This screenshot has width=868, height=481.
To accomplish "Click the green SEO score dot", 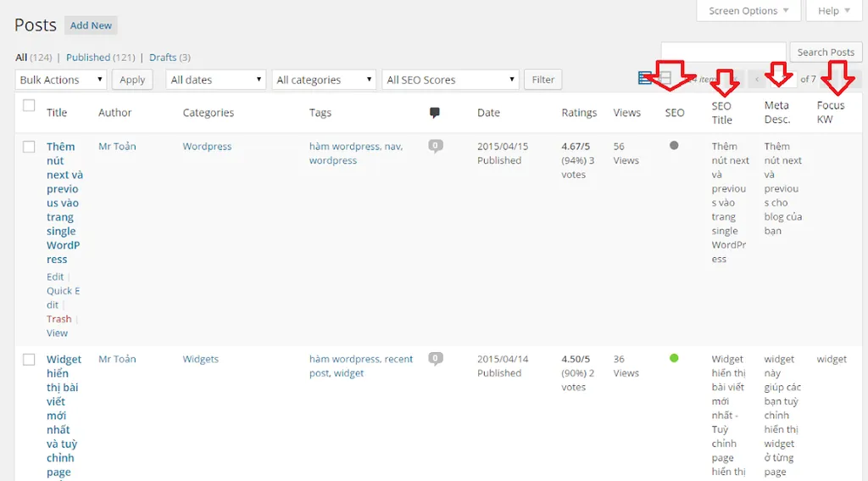I will tap(674, 358).
